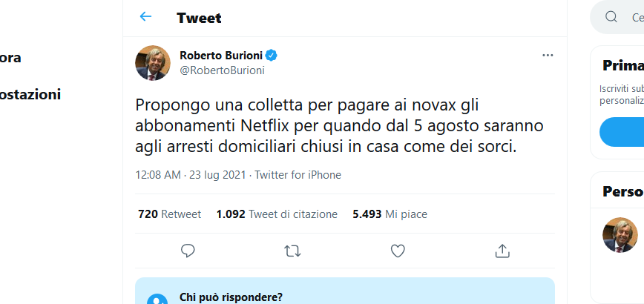View the 720 Retweet list
644x304 pixels.
[x=169, y=214]
